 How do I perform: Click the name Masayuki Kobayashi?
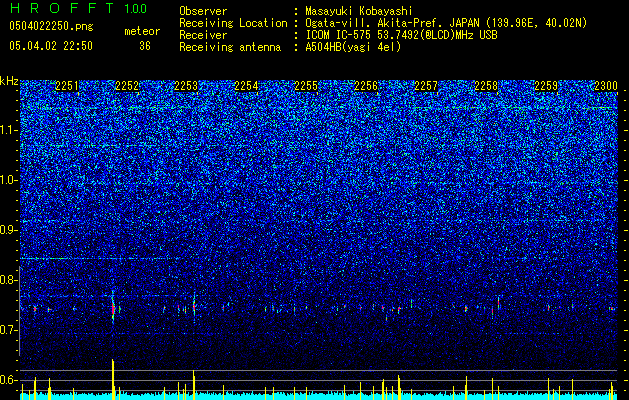point(359,12)
